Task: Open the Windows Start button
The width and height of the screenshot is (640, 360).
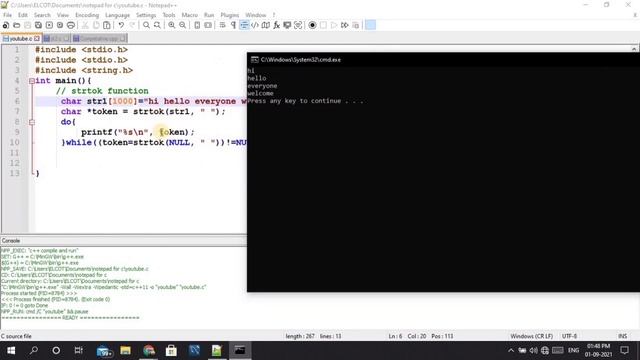Action: (11, 351)
